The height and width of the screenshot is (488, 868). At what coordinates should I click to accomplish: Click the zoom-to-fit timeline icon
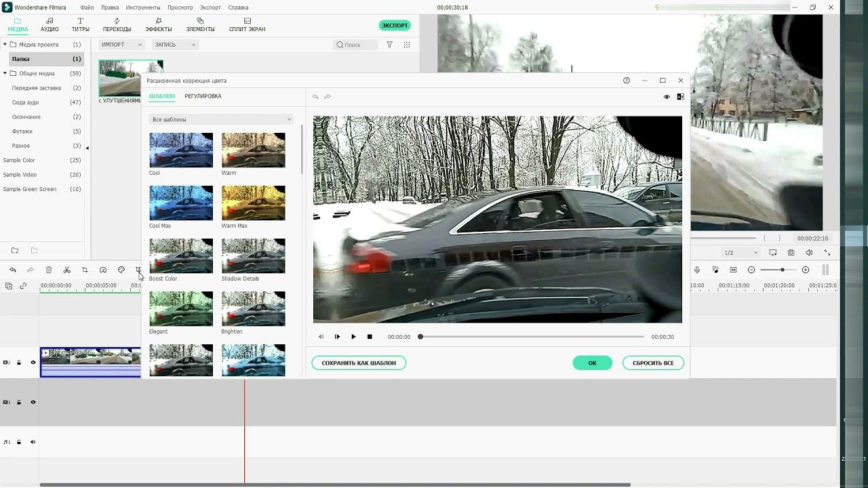click(733, 270)
